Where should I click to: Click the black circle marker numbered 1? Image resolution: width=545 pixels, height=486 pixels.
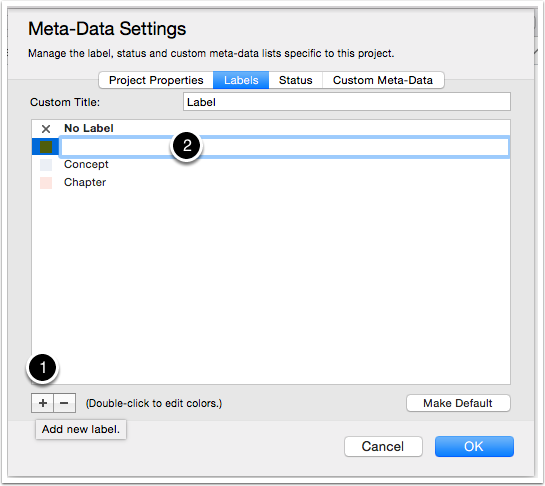(43, 368)
